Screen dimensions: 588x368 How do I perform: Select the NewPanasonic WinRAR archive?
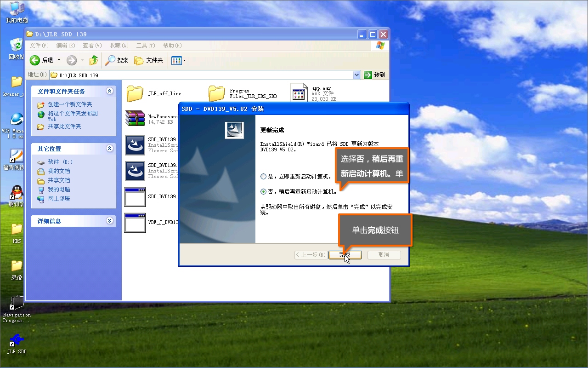[x=152, y=119]
